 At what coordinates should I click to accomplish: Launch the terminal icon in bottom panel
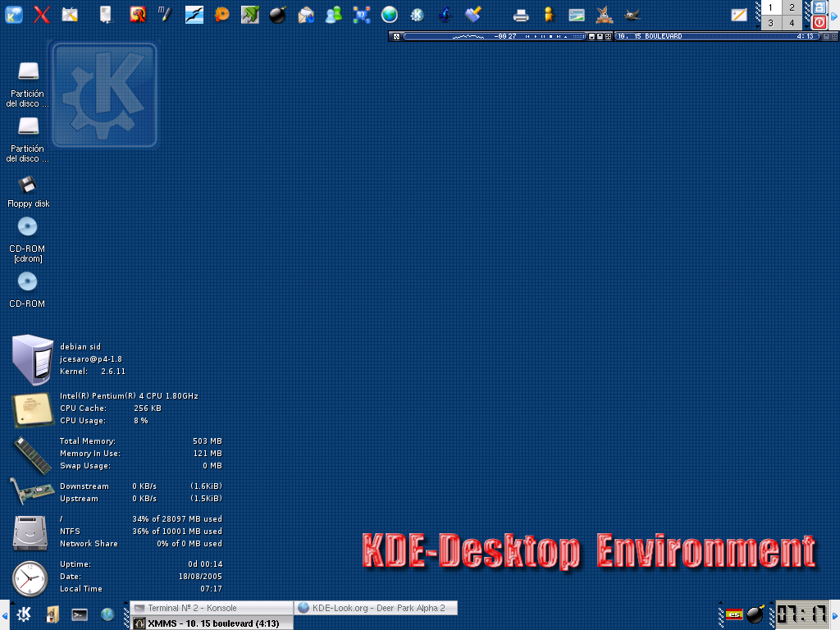click(80, 614)
